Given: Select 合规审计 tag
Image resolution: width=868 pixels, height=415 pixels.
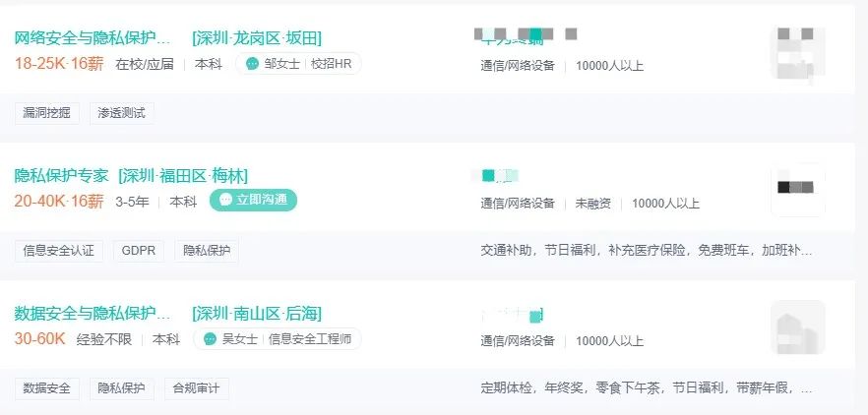Looking at the screenshot, I should click(x=197, y=388).
